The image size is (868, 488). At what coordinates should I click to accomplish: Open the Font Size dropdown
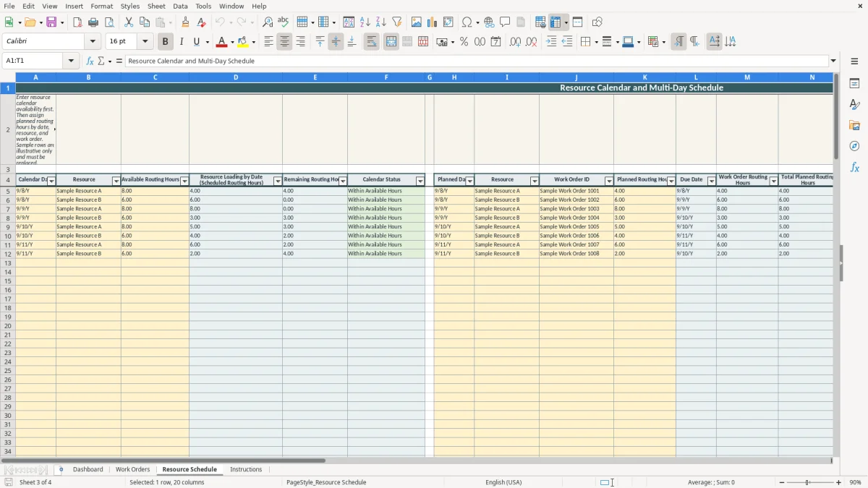[145, 42]
